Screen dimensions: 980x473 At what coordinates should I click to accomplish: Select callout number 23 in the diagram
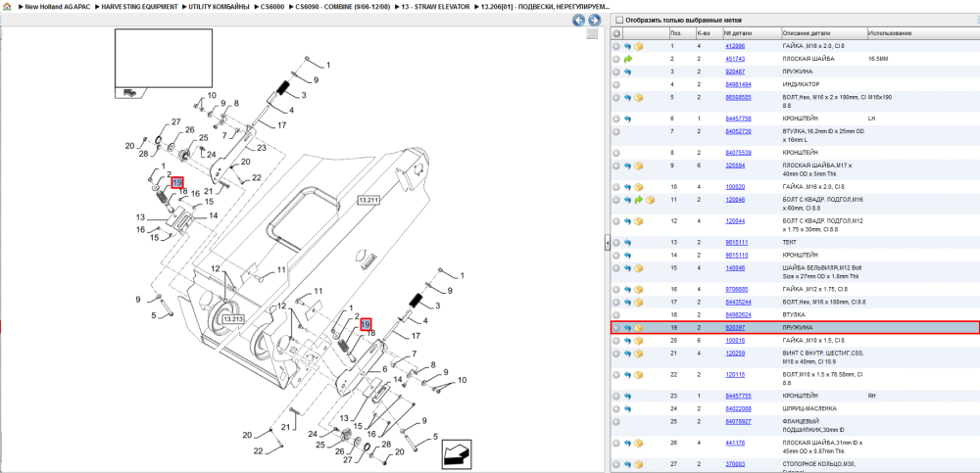pos(262,148)
